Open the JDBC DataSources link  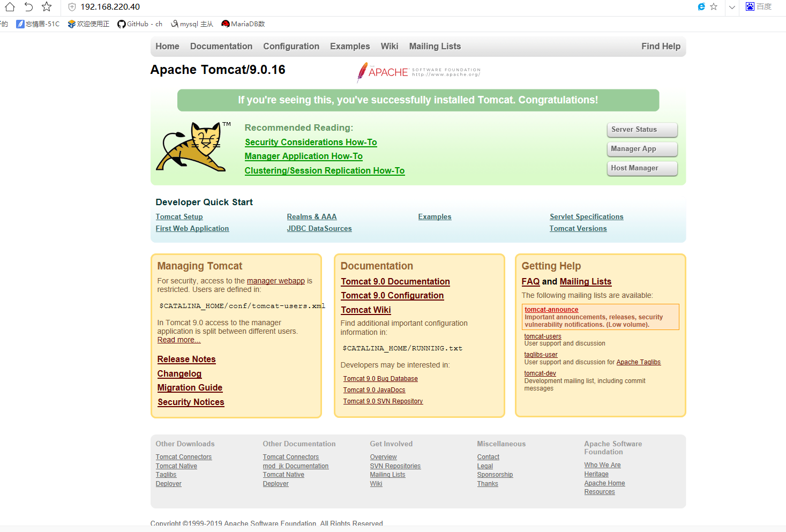319,229
